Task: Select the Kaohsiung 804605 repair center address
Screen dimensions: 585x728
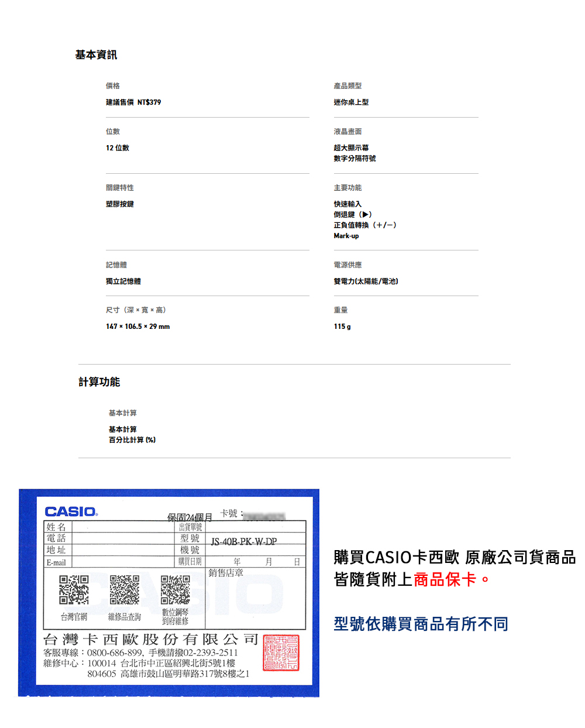Action: 168,674
